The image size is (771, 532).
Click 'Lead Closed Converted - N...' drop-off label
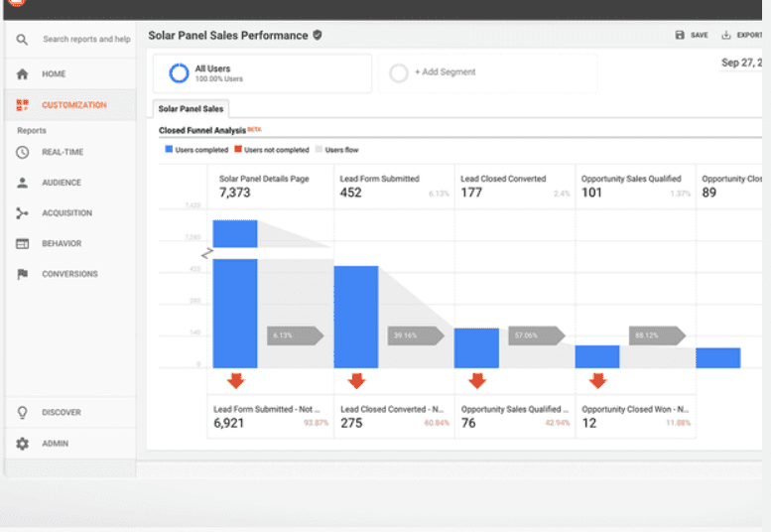pyautogui.click(x=392, y=409)
